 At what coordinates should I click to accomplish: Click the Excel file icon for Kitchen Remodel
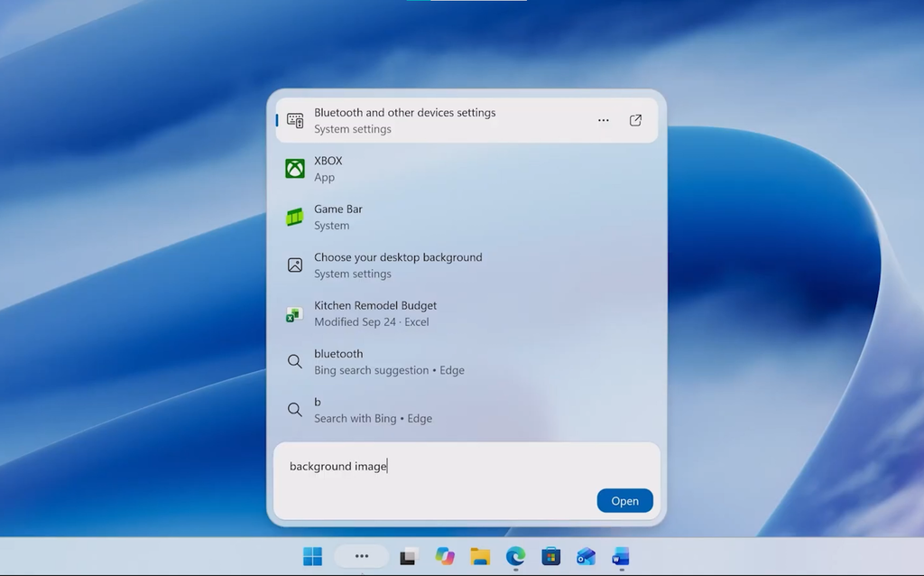[x=295, y=314]
